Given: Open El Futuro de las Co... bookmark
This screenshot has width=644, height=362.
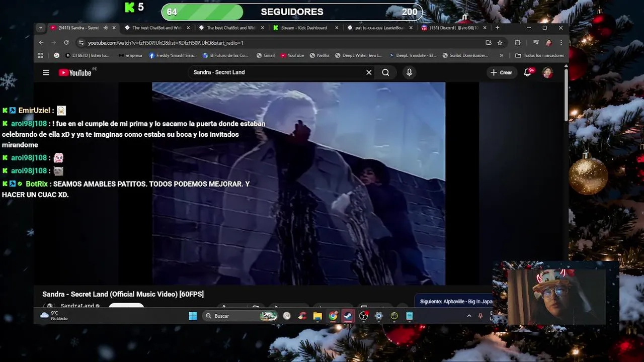Looking at the screenshot, I should tap(225, 55).
